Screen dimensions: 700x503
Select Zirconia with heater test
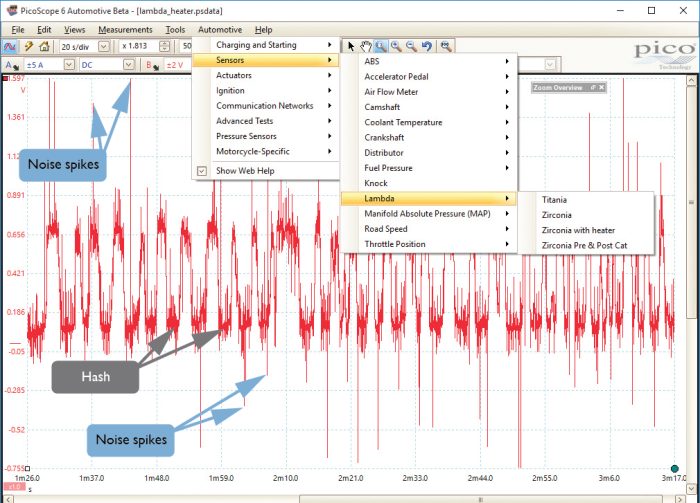click(x=586, y=230)
